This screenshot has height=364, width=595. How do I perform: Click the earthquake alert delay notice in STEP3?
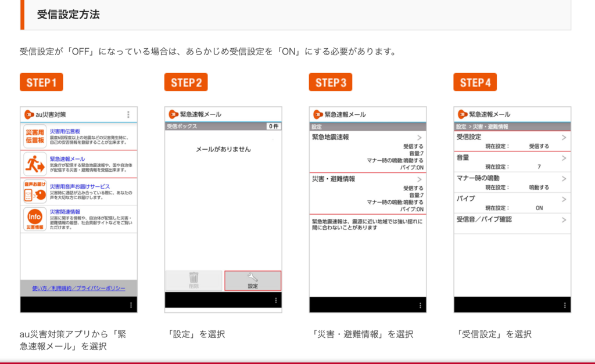click(367, 225)
